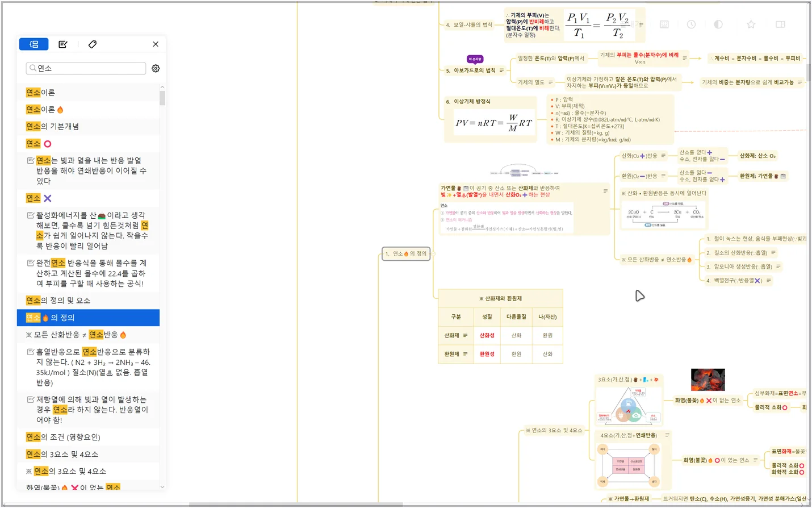Toggle the half-circle contrast theme icon
Image resolution: width=812 pixels, height=508 pixels.
point(718,24)
